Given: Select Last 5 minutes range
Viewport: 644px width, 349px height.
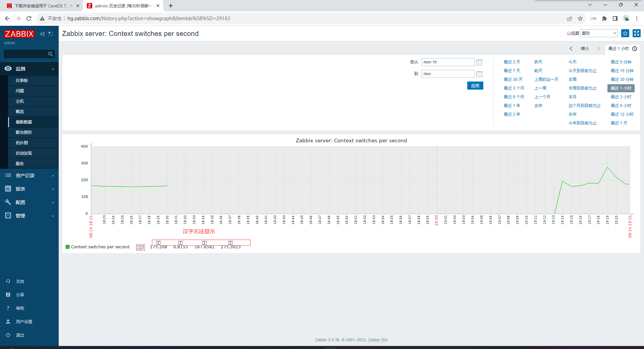Looking at the screenshot, I should click(x=621, y=62).
